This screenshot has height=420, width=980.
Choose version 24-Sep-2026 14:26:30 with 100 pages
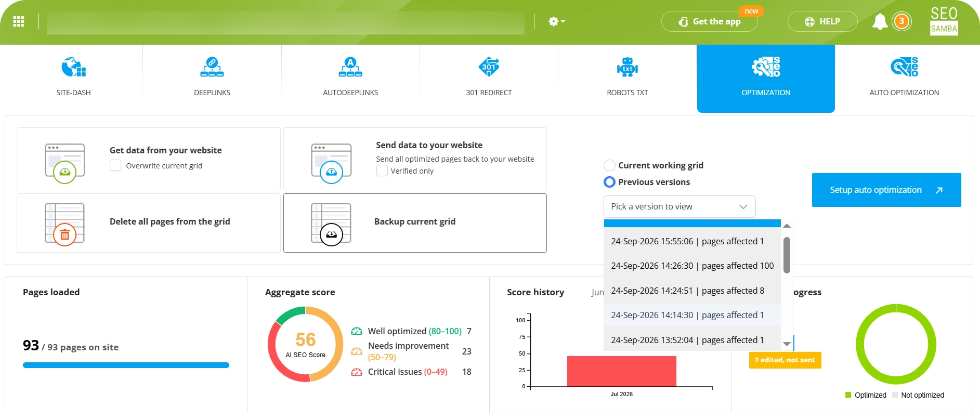pos(692,266)
